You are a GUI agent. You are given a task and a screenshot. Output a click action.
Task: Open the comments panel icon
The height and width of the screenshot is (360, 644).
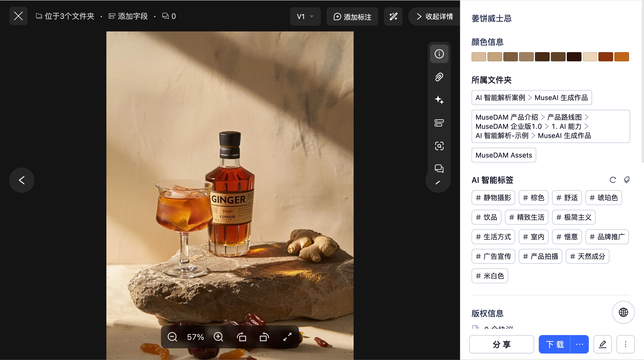click(439, 168)
